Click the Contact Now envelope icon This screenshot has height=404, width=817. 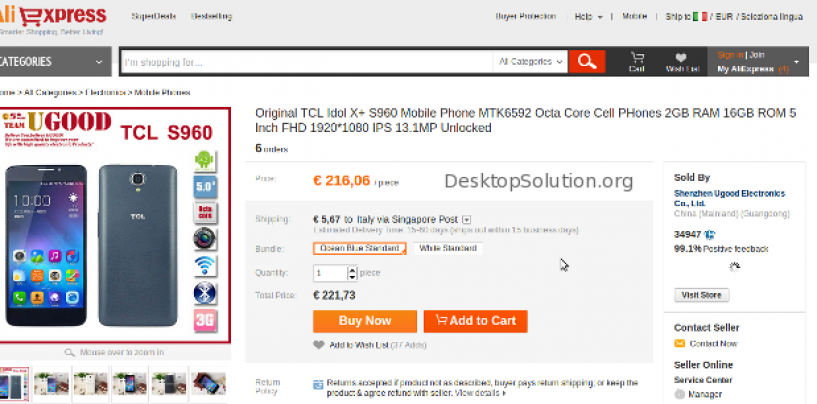680,344
